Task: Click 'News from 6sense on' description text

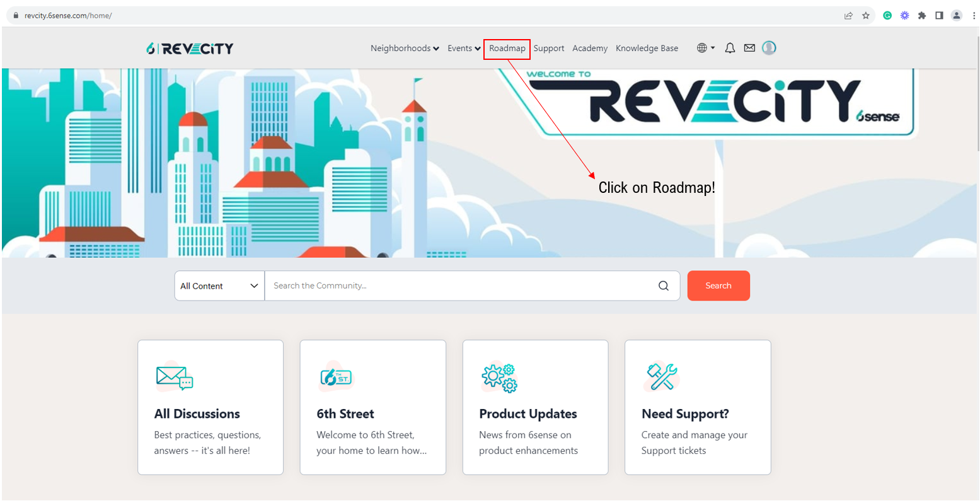Action: (525, 435)
